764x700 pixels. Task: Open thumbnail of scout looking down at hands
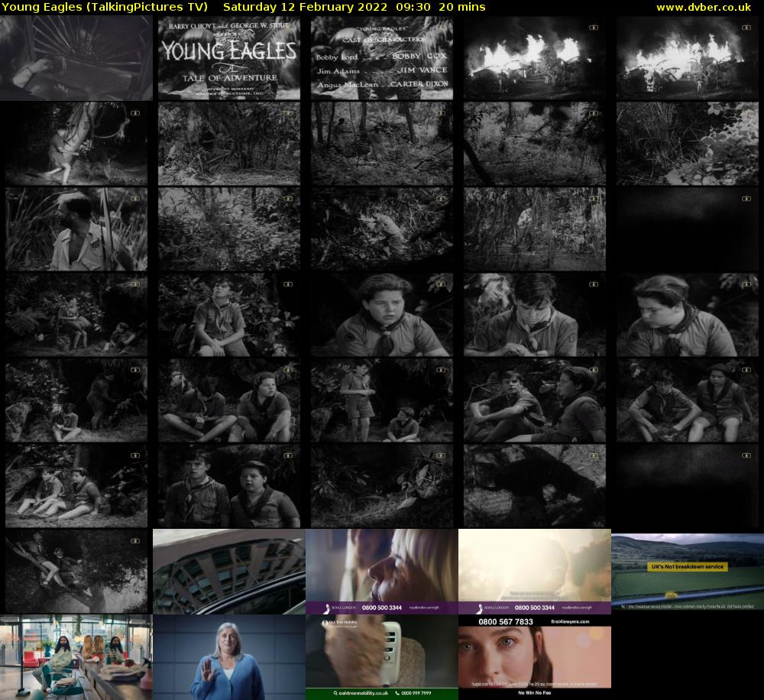coord(535,315)
